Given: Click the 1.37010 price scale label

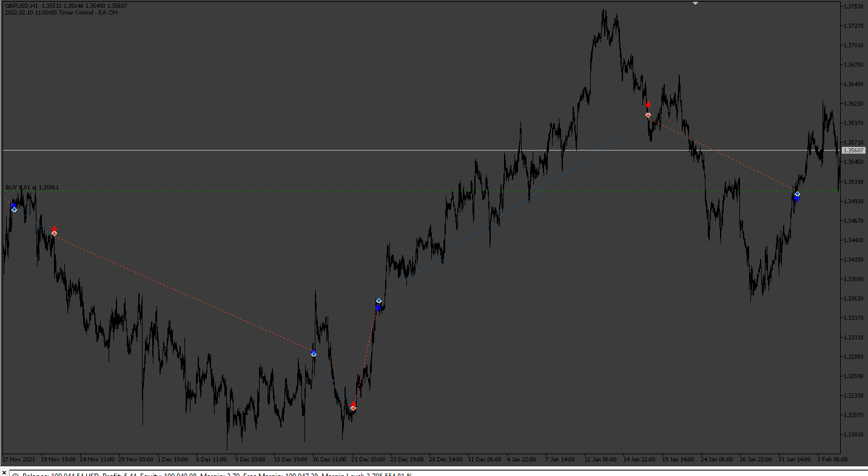Looking at the screenshot, I should [853, 45].
